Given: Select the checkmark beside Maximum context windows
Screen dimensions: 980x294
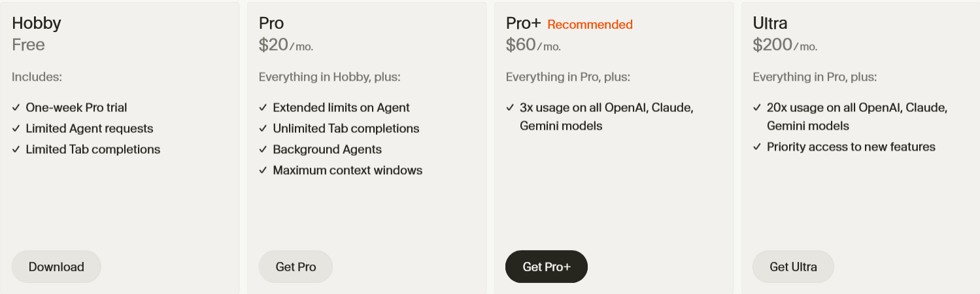Looking at the screenshot, I should pos(263,170).
